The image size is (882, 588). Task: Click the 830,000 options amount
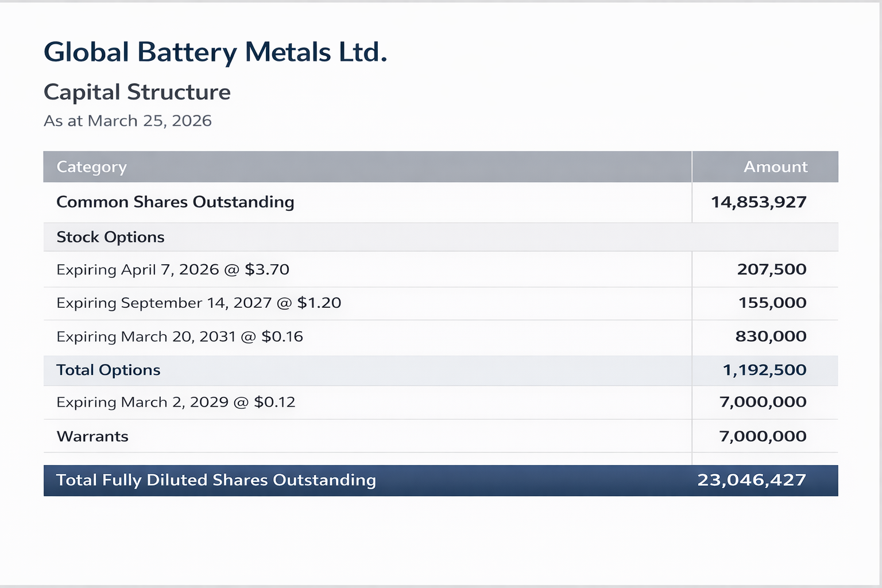pyautogui.click(x=771, y=336)
